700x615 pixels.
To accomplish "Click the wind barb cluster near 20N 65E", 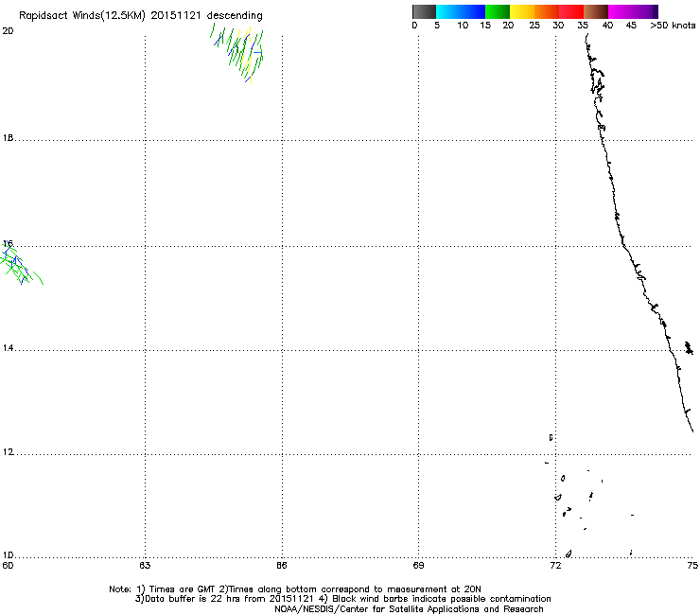I will click(x=237, y=54).
